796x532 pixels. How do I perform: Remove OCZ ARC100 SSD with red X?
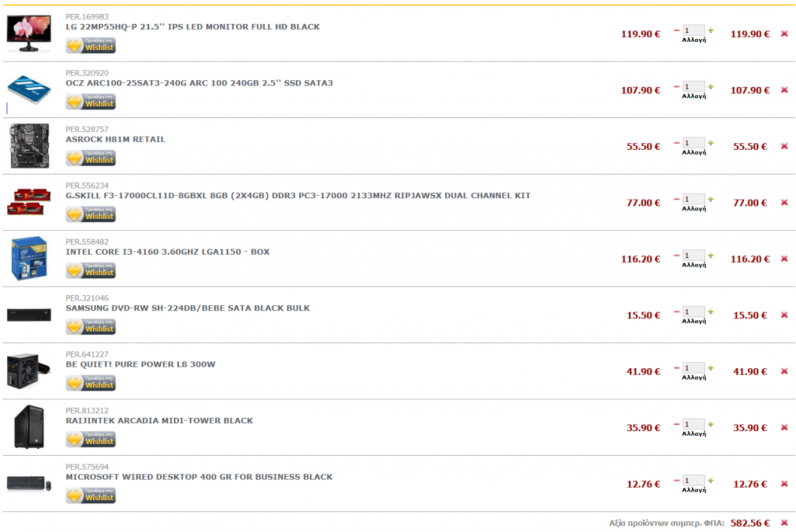pos(784,90)
